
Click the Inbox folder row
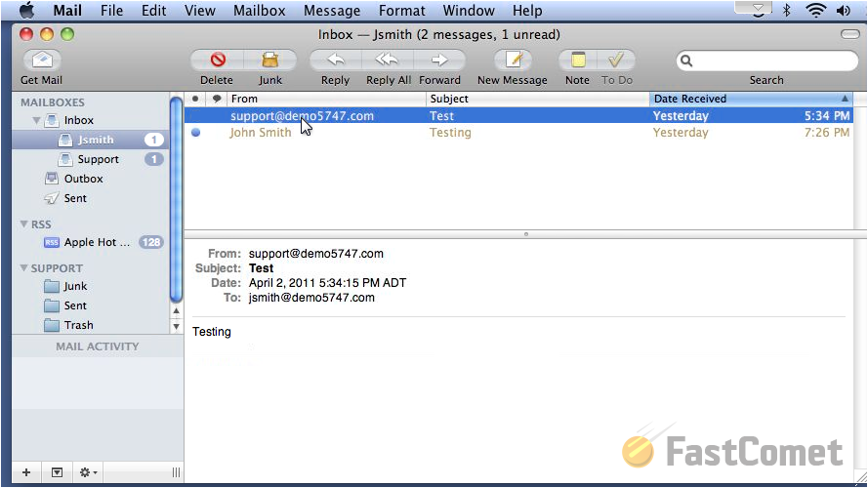click(x=89, y=120)
